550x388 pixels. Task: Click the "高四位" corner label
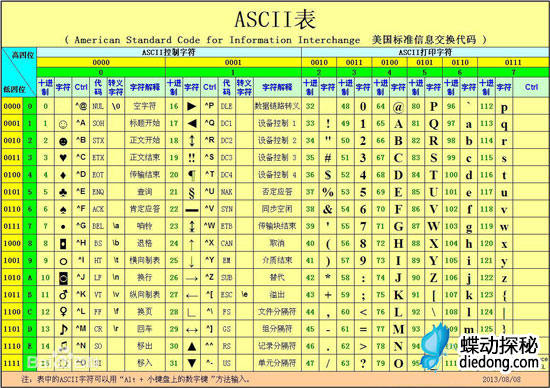click(23, 55)
